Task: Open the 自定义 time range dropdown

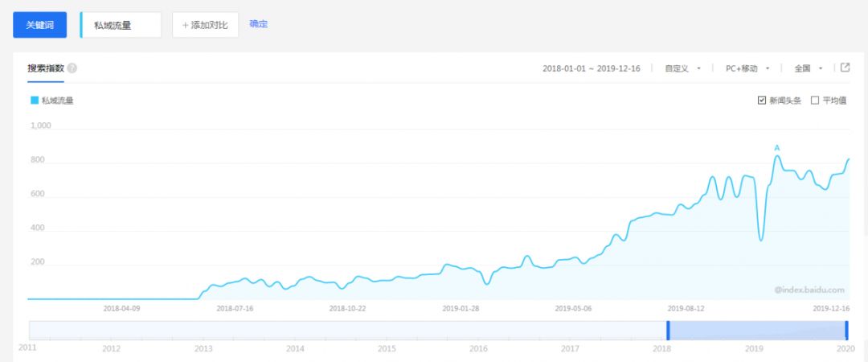Action: pyautogui.click(x=682, y=68)
